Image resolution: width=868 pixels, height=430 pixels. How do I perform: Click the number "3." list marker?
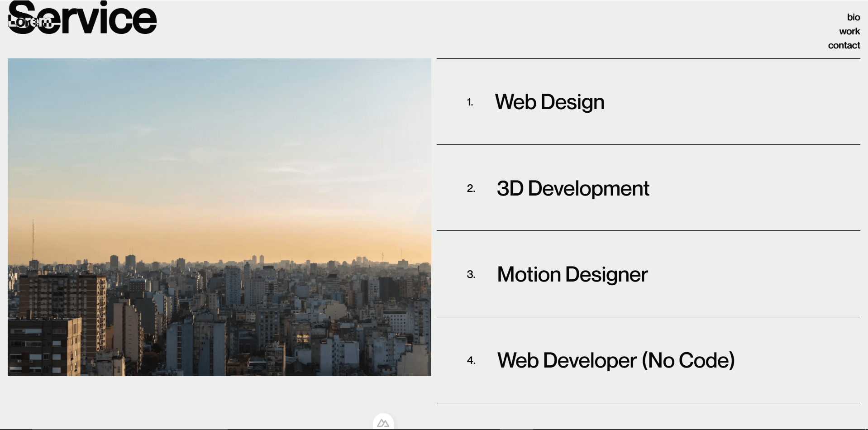click(x=471, y=274)
